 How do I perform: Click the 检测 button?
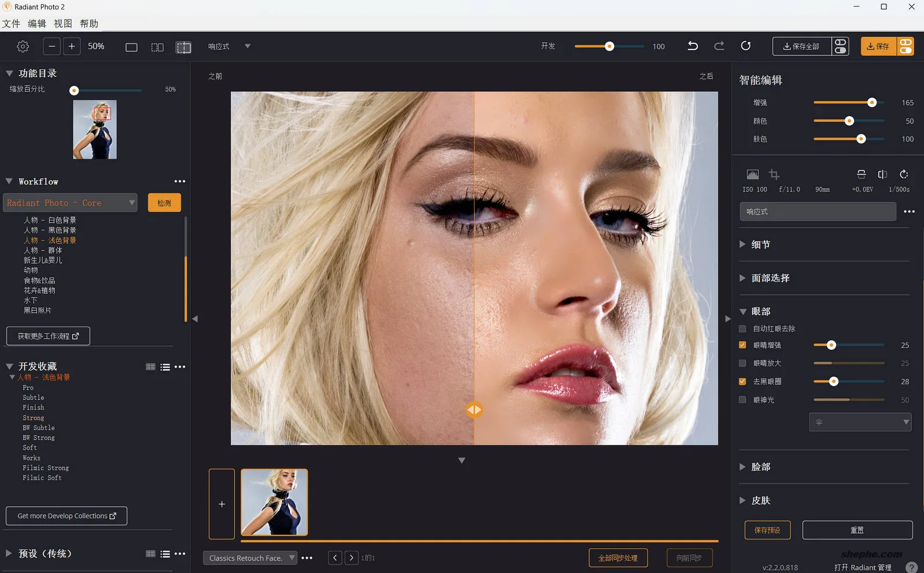pos(164,203)
